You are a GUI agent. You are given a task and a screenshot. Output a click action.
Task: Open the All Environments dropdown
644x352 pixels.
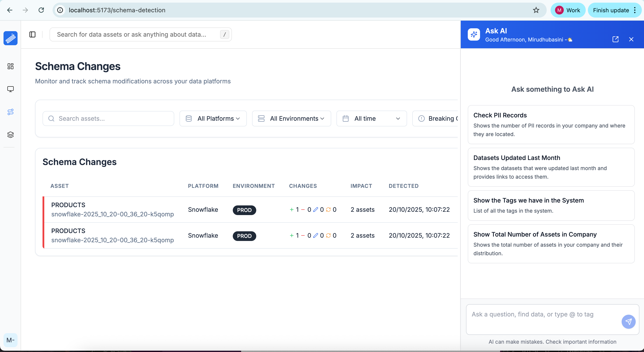291,119
